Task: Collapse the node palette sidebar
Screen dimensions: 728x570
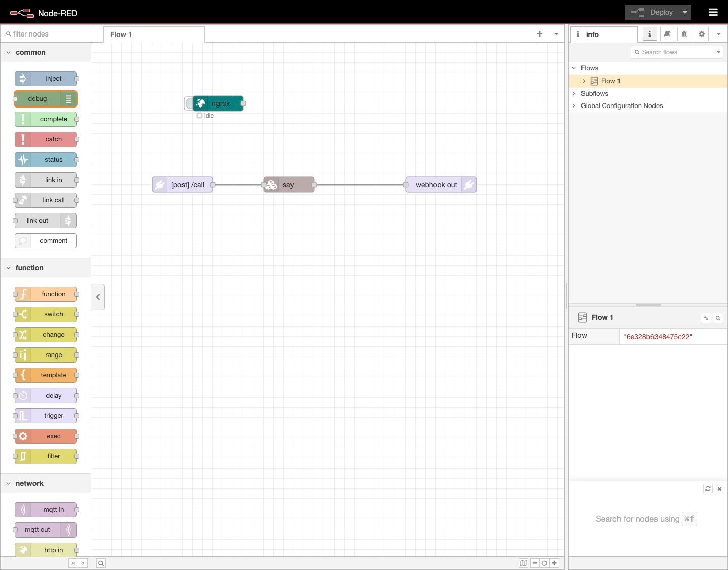Action: point(98,297)
